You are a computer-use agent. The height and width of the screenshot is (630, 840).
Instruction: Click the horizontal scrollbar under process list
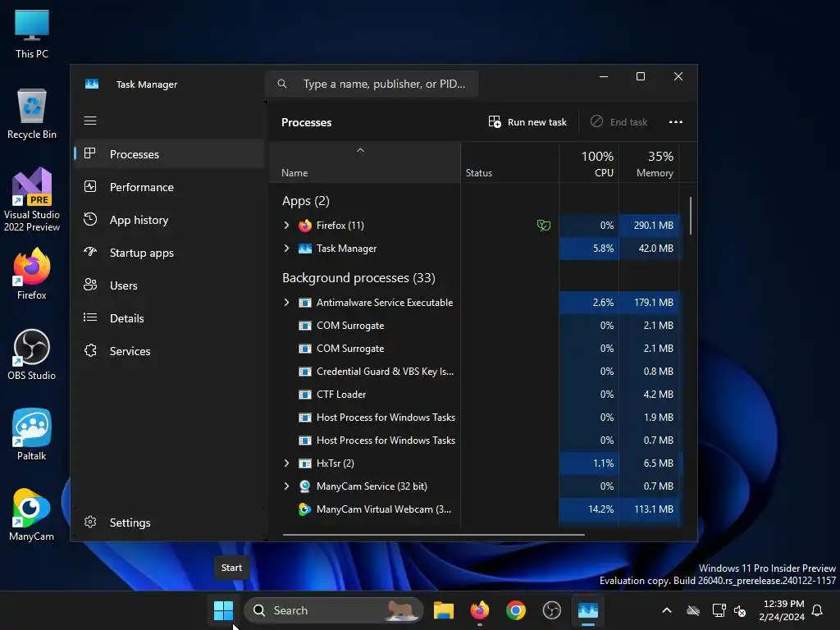pyautogui.click(x=433, y=534)
